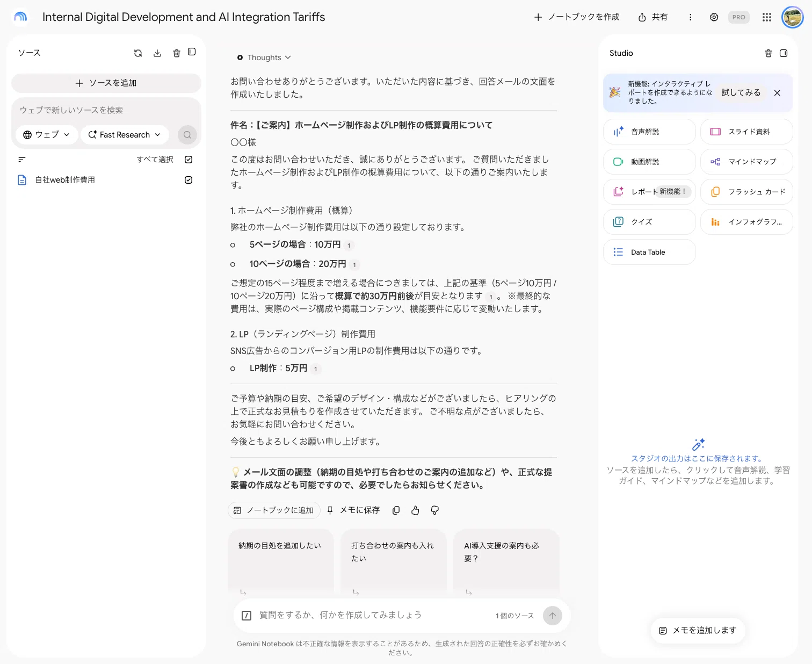
Task: Open the filter/sort icon above the sources list
Action: (x=22, y=160)
